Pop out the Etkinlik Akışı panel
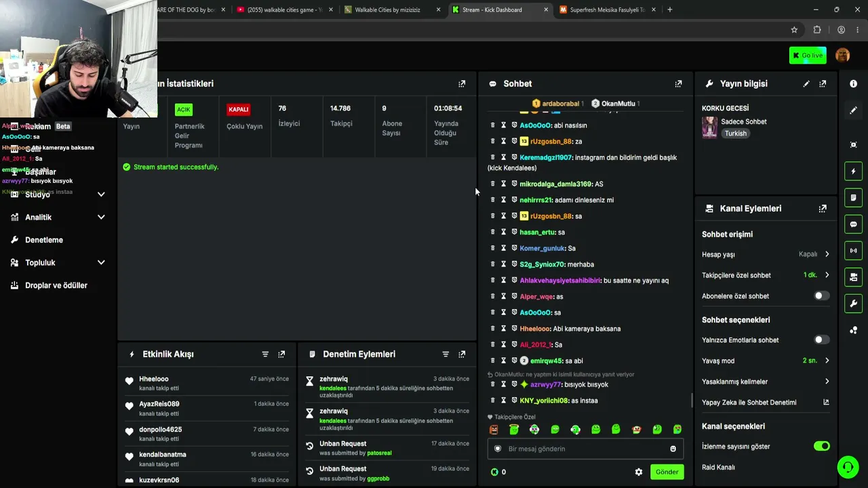The image size is (868, 488). [281, 354]
